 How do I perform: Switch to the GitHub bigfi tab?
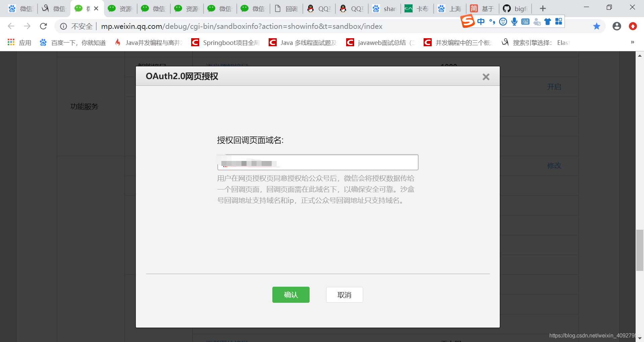(515, 8)
